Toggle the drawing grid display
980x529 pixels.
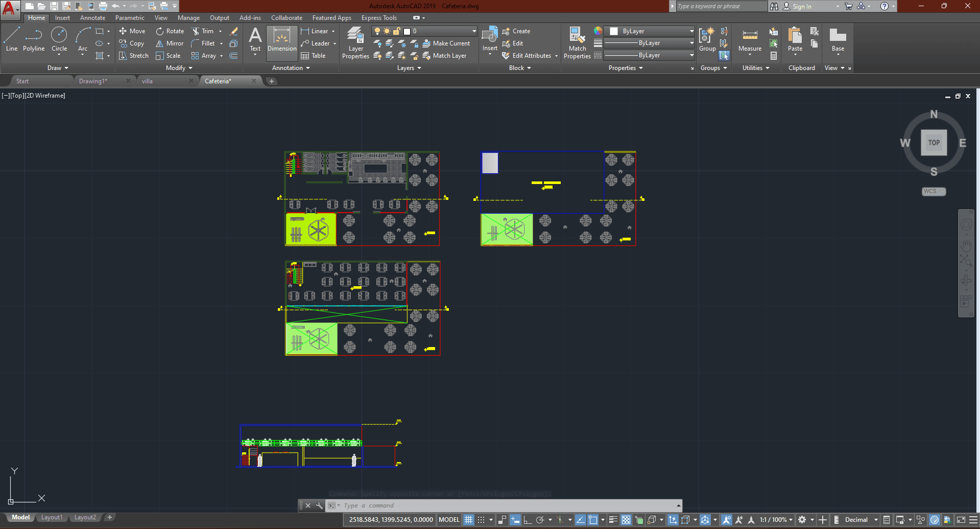(x=468, y=520)
